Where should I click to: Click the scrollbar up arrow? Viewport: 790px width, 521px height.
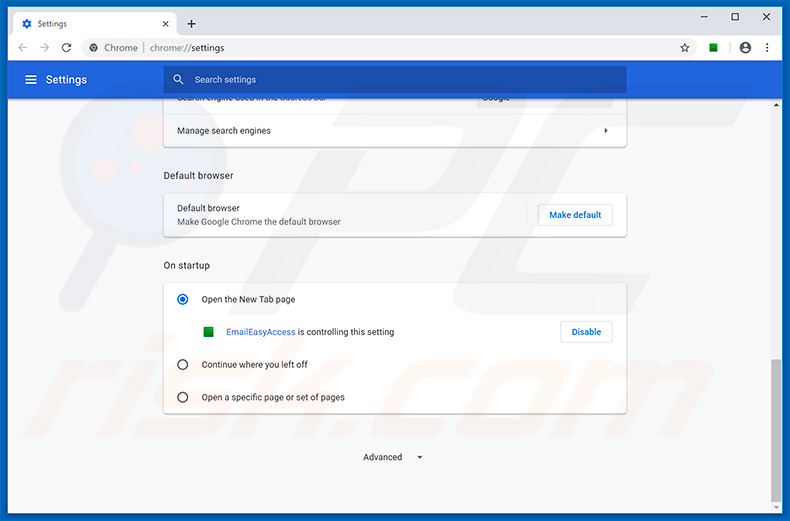click(x=776, y=105)
